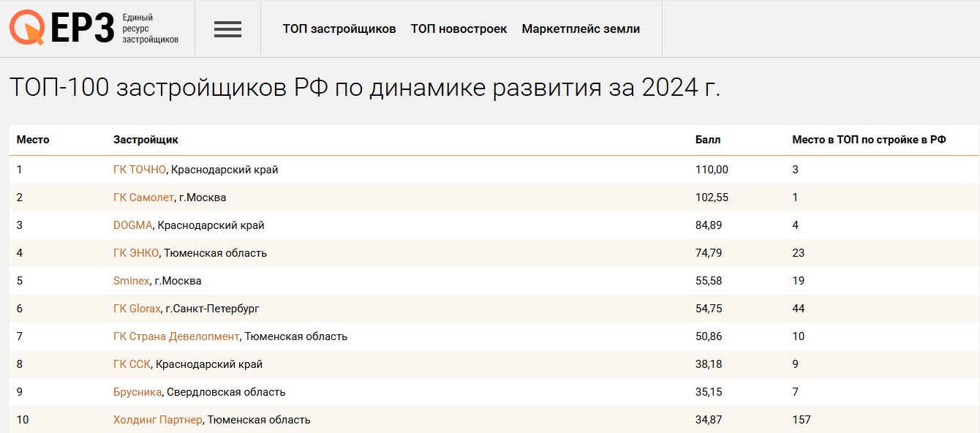Open ГК ССК developer link
The height and width of the screenshot is (433, 980).
click(132, 364)
